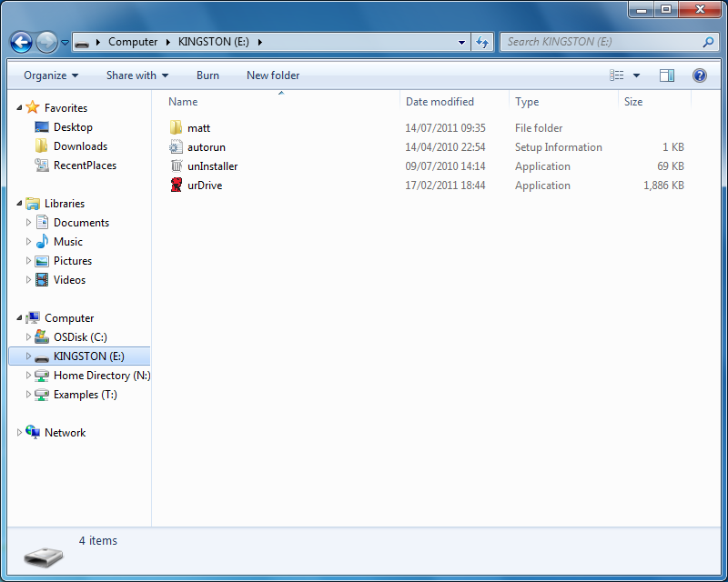The width and height of the screenshot is (728, 582).
Task: Open the address bar history dropdown
Action: click(461, 42)
